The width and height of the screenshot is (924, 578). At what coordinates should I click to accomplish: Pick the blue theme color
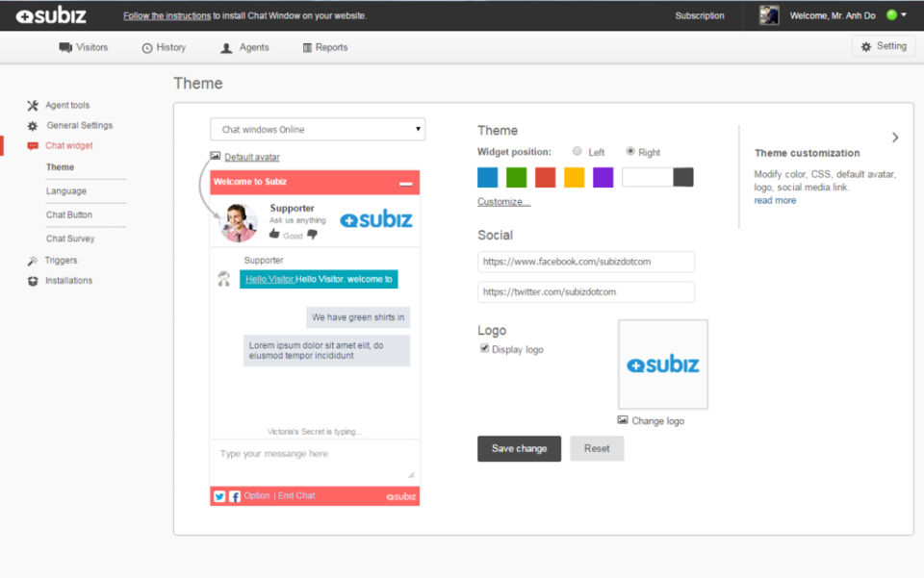pos(487,177)
